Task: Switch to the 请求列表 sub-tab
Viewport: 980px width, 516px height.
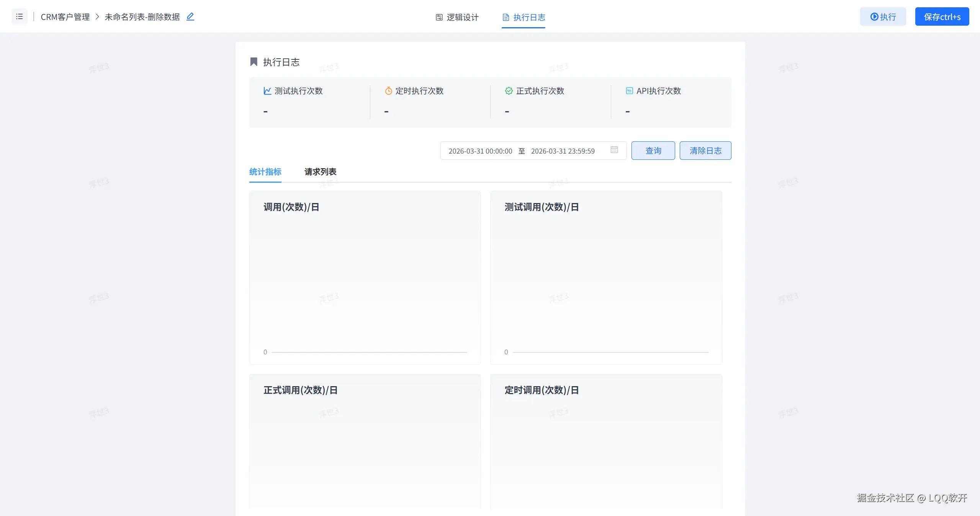Action: [320, 172]
